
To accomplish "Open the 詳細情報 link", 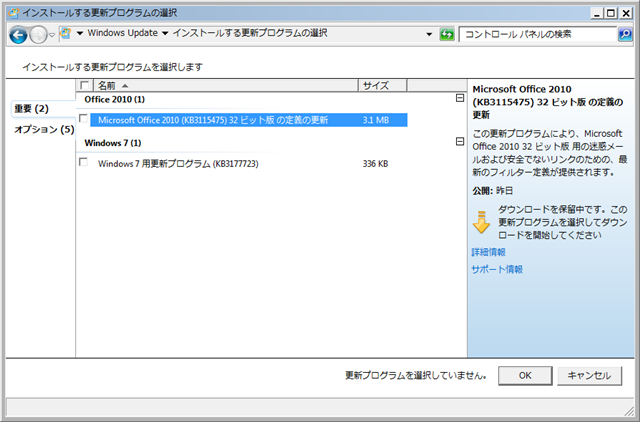I will click(489, 252).
